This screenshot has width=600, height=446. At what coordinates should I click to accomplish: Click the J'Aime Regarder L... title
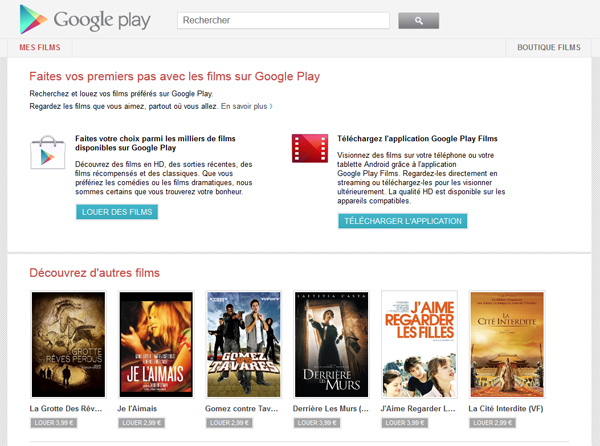tap(418, 409)
